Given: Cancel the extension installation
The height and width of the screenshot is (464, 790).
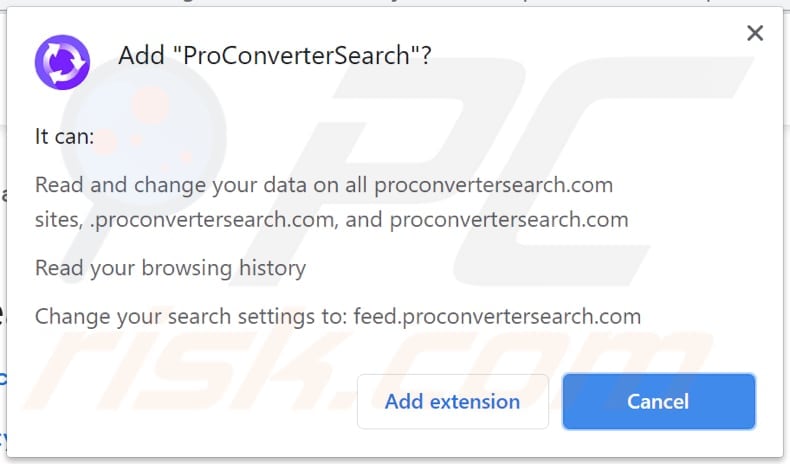Looking at the screenshot, I should click(659, 402).
